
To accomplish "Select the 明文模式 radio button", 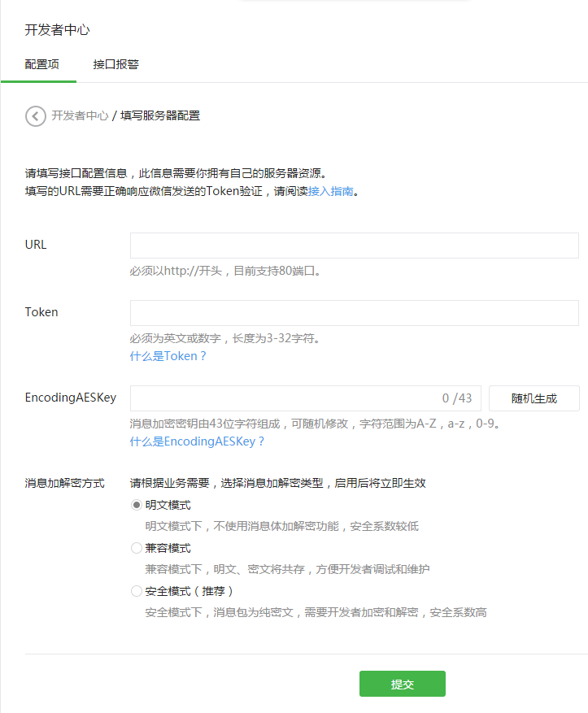I will coord(137,505).
